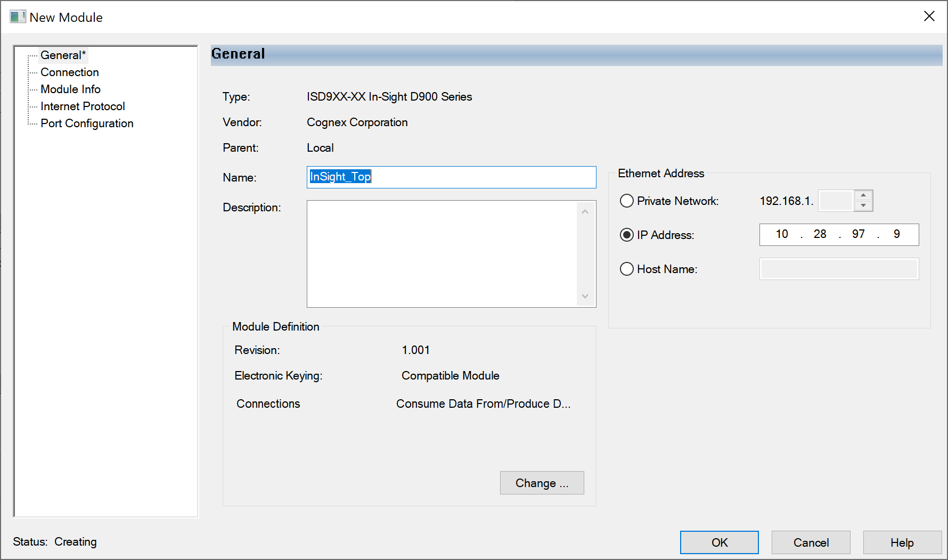Close the New Module dialog
This screenshot has height=560, width=948.
929,17
